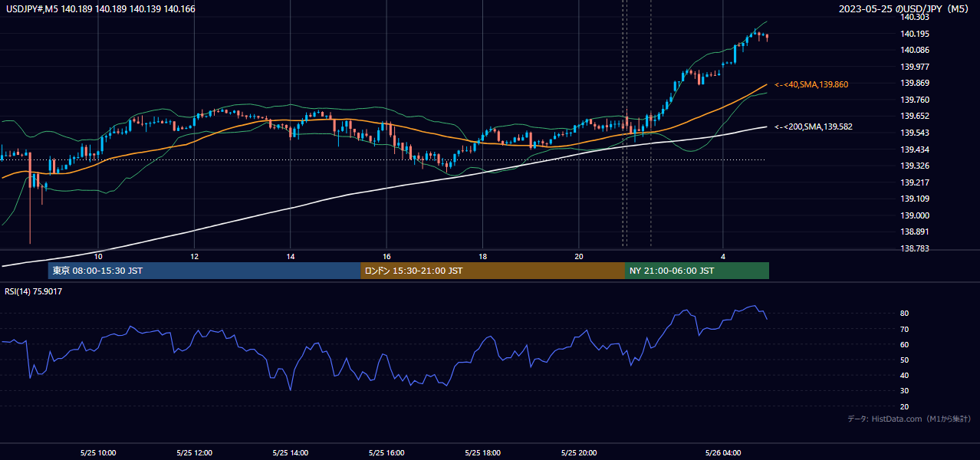Select the ロンドン 15:30-21:00 JST session bar
Viewport: 980px width, 460px height.
[x=492, y=271]
